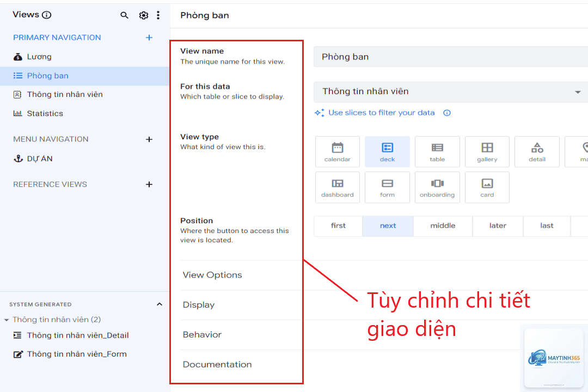This screenshot has width=588, height=392.
Task: Add a new Menu Navigation view
Action: [149, 139]
